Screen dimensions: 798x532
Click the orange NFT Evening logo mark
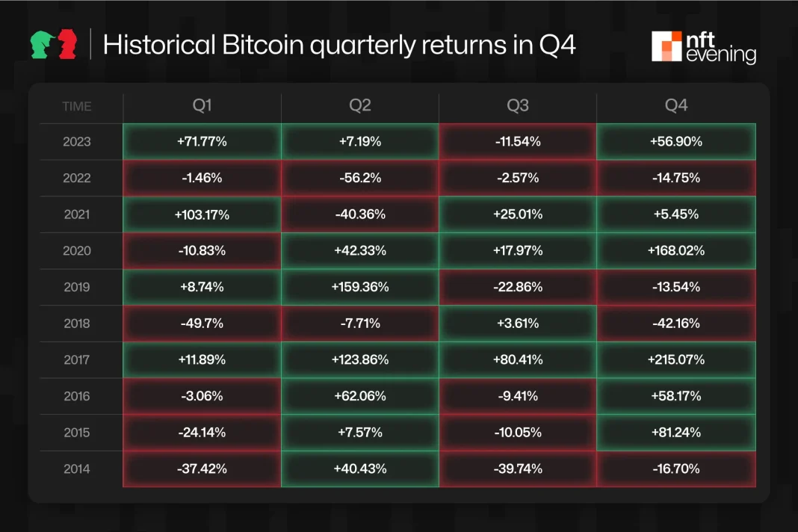click(x=666, y=46)
